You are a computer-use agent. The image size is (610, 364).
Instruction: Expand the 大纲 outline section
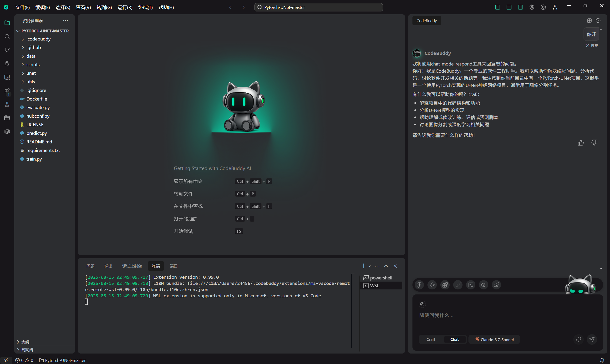[25, 342]
